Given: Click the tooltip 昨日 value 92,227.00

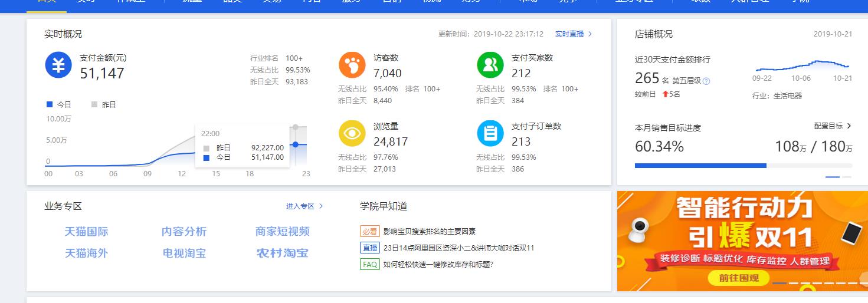Looking at the screenshot, I should click(x=267, y=148).
